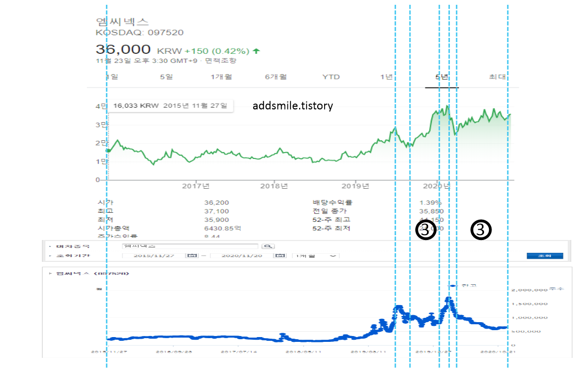
Task: Click the KOSDAQ: 097520 ticker text
Action: (x=140, y=33)
